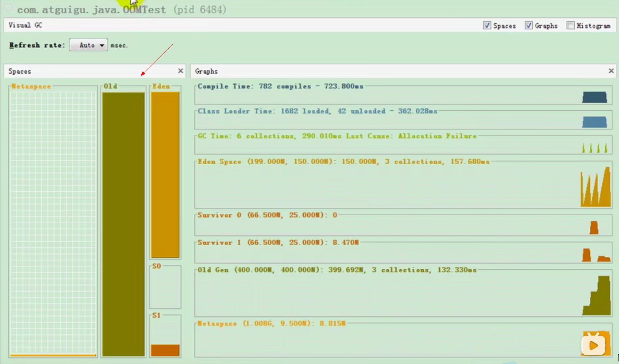619x364 pixels.
Task: Open the Refresh rate Auto dropdown
Action: [89, 45]
